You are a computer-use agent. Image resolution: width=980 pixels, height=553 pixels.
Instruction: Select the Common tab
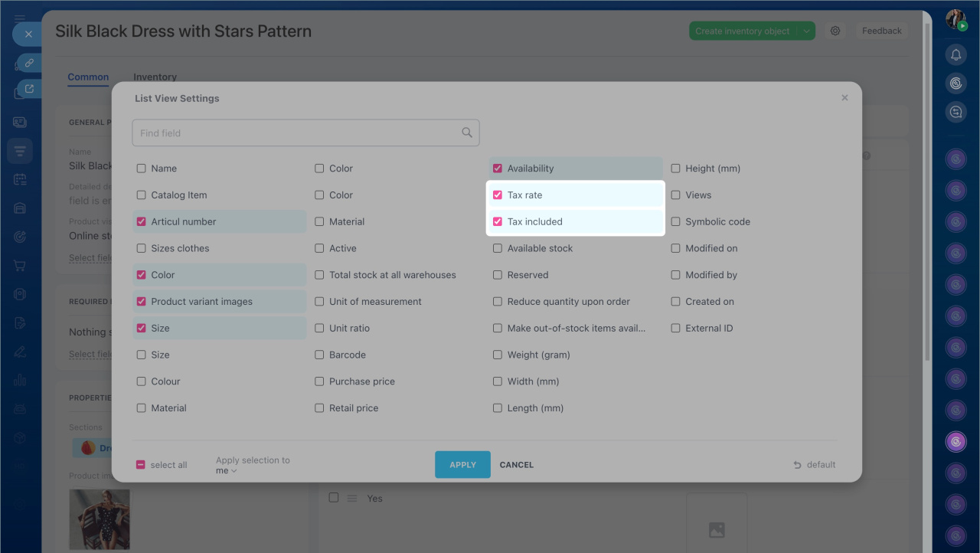(x=88, y=77)
